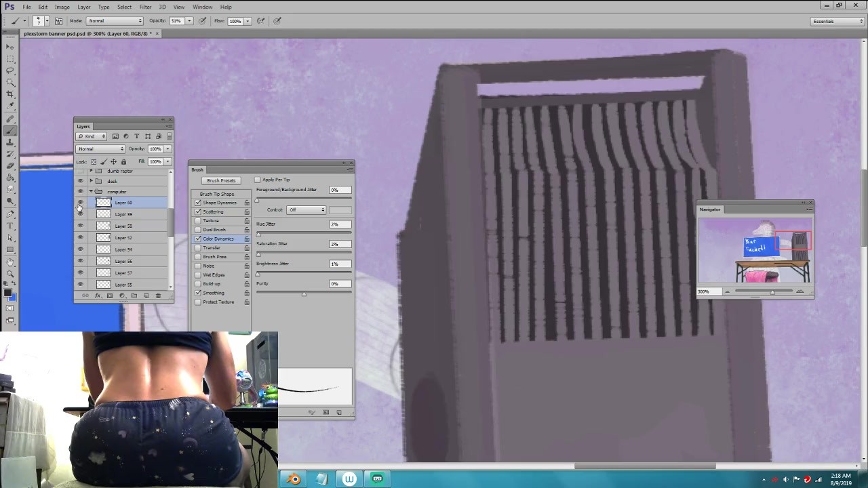868x488 pixels.
Task: Select the Eyedropper tool
Action: point(10,106)
